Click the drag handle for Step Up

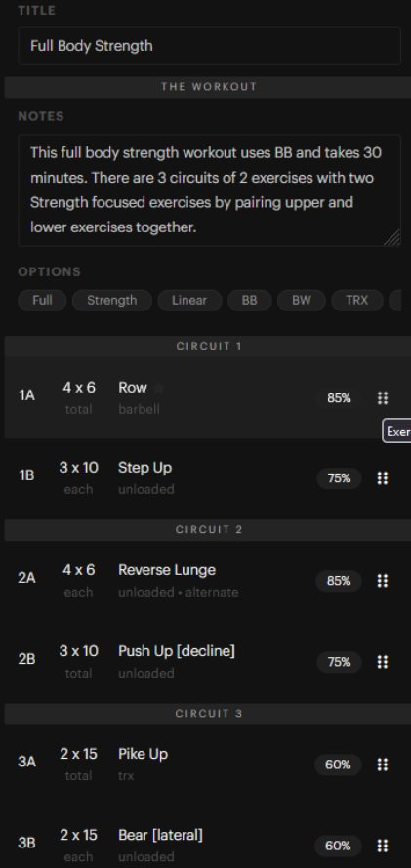383,477
